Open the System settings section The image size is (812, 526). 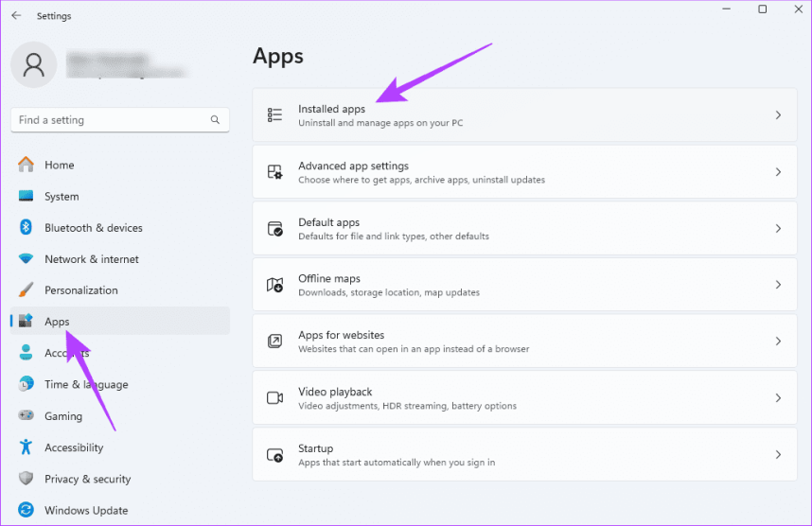coord(62,197)
